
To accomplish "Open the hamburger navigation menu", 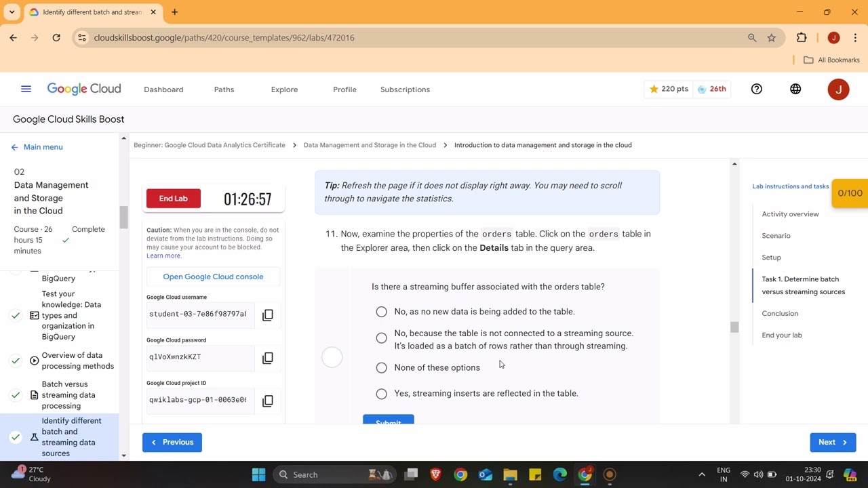I will pos(26,89).
